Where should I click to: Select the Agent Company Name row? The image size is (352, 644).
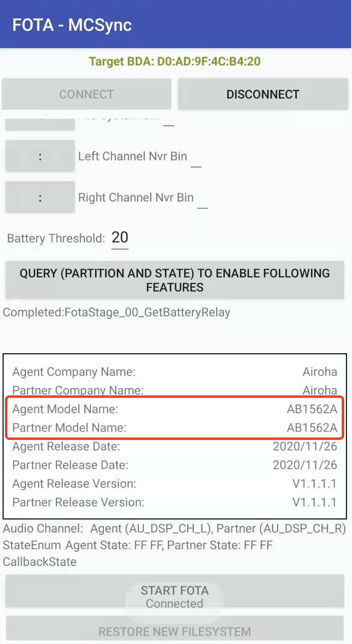tap(175, 372)
